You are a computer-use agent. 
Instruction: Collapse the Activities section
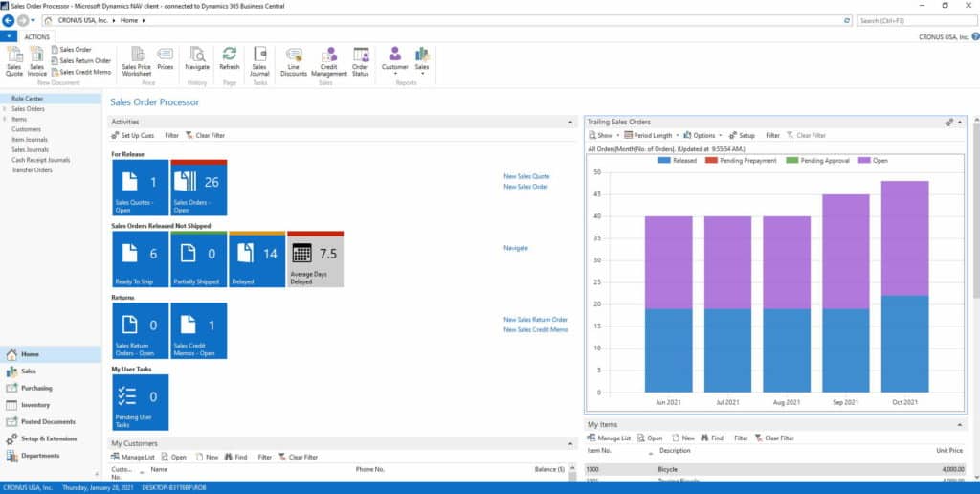click(570, 122)
